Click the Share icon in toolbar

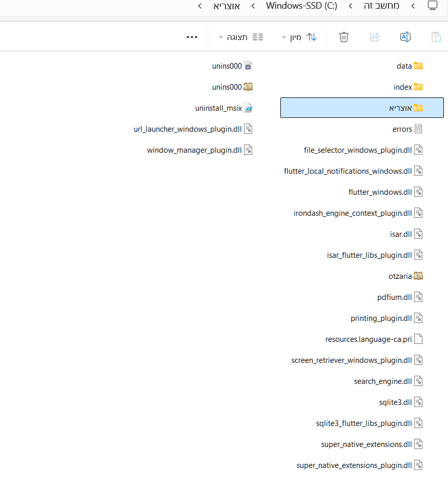[x=375, y=37]
